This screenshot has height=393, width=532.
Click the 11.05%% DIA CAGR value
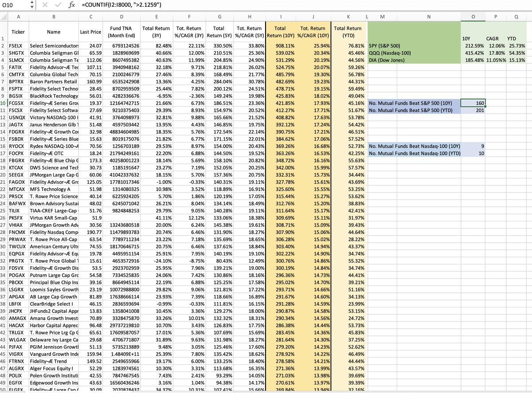[496, 60]
